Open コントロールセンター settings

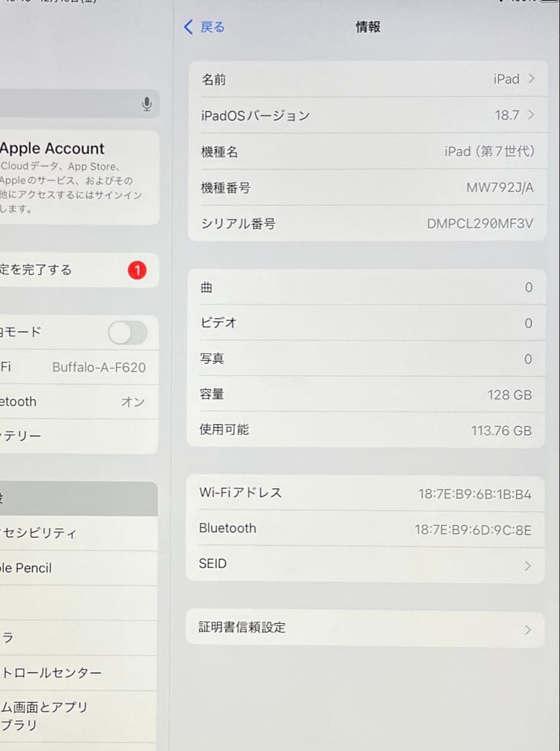pyautogui.click(x=76, y=672)
